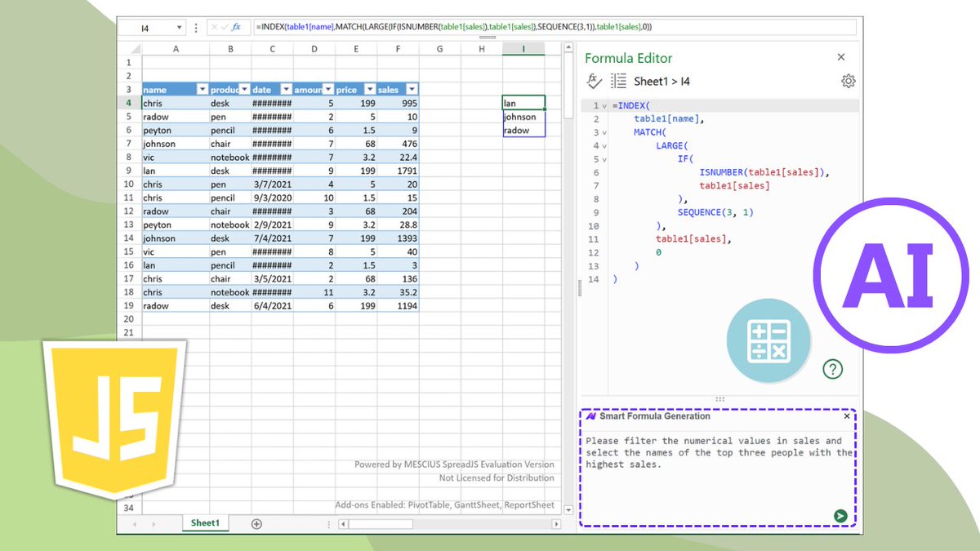This screenshot has width=980, height=551.
Task: Go to previous sheet tab arrow
Action: tap(134, 523)
